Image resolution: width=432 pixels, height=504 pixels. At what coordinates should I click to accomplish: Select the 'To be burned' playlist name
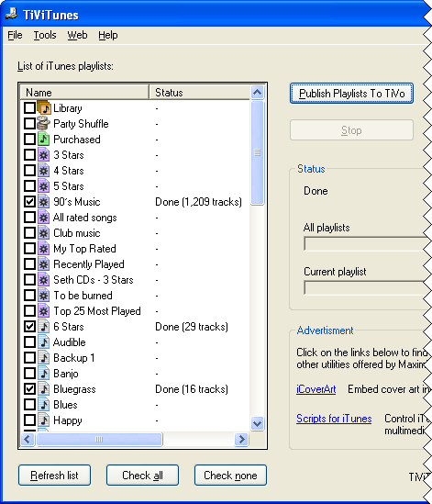83,296
